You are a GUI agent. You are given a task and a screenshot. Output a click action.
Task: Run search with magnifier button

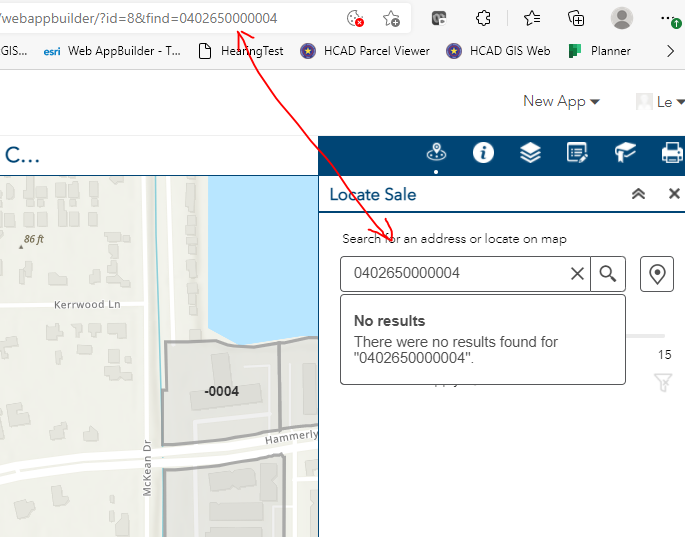(608, 274)
